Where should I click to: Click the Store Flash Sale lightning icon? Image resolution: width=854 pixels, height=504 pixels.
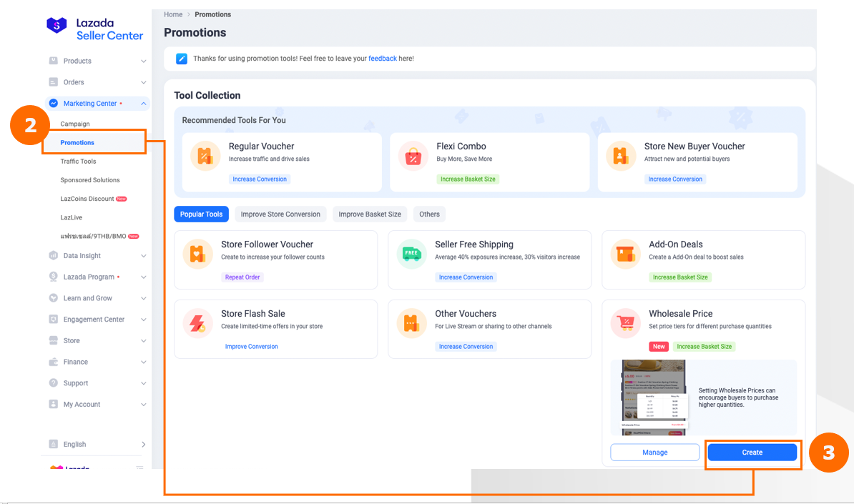(197, 323)
